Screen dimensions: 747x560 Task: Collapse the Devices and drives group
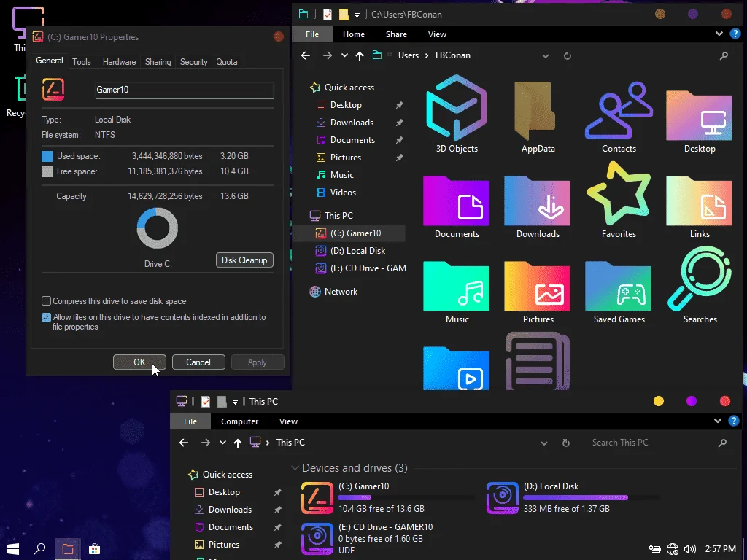[295, 468]
